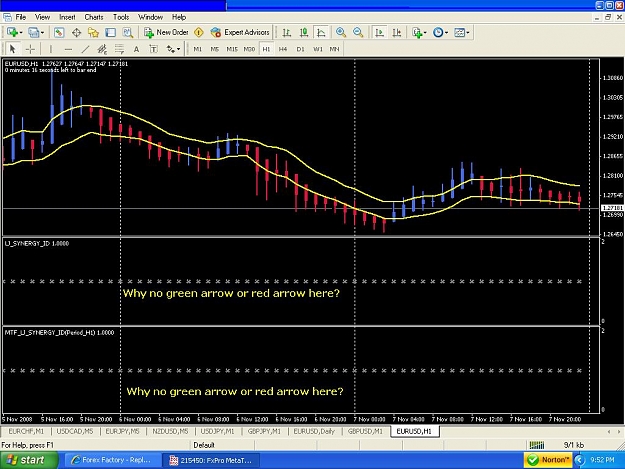Select the Trendline drawing tool
This screenshot has height=469, width=625.
pos(85,49)
